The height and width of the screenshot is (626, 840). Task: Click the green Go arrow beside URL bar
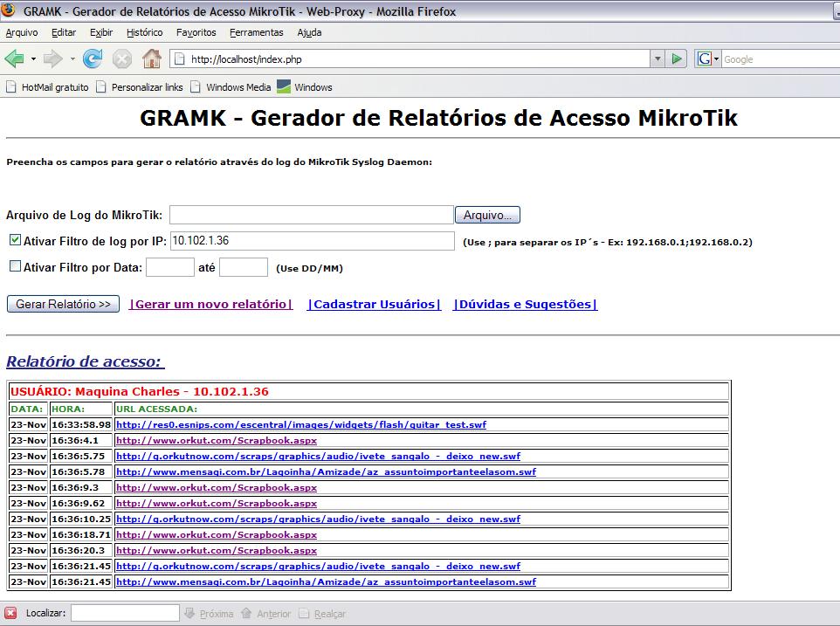677,58
